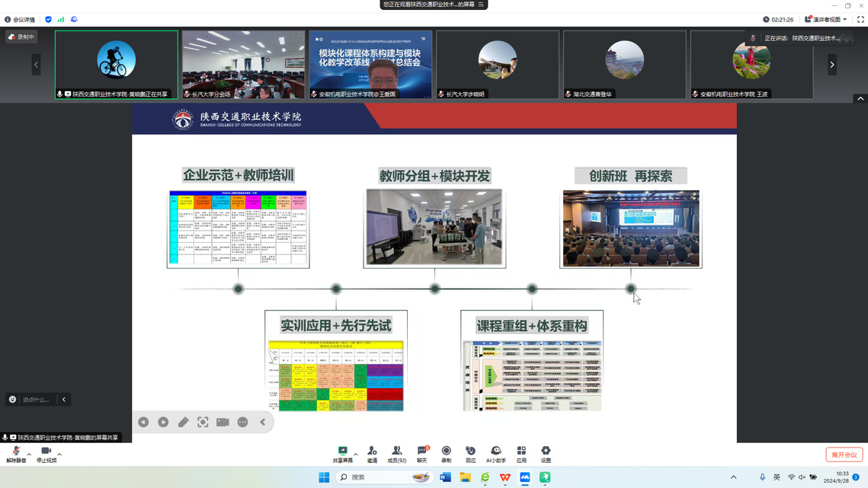The height and width of the screenshot is (488, 868).
Task: Open meeting Settings (设置)
Action: 546,454
